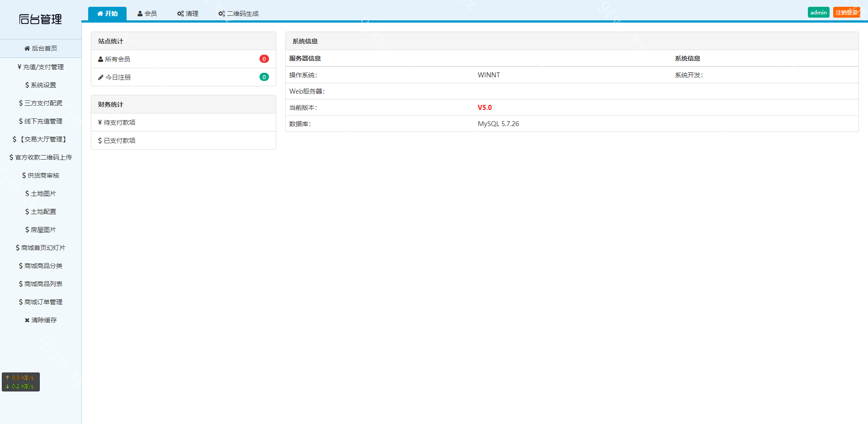Image resolution: width=868 pixels, height=424 pixels.
Task: Open the 开始 tab
Action: [107, 14]
